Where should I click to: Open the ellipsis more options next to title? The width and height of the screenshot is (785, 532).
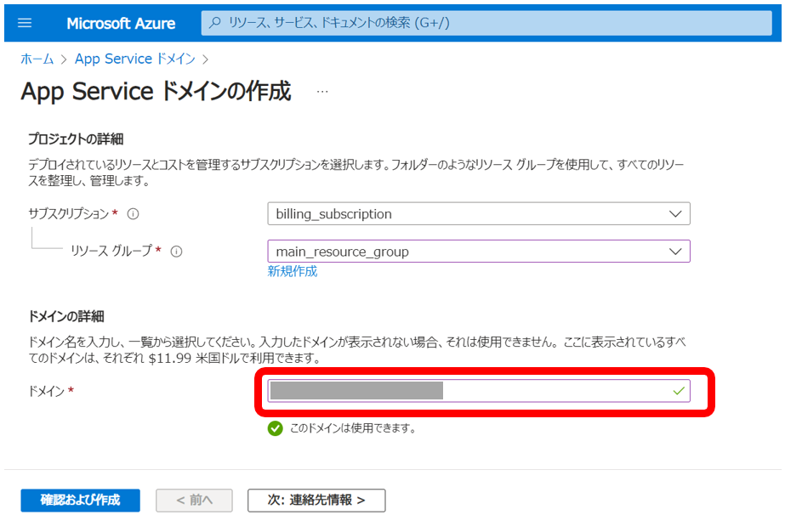[x=322, y=92]
